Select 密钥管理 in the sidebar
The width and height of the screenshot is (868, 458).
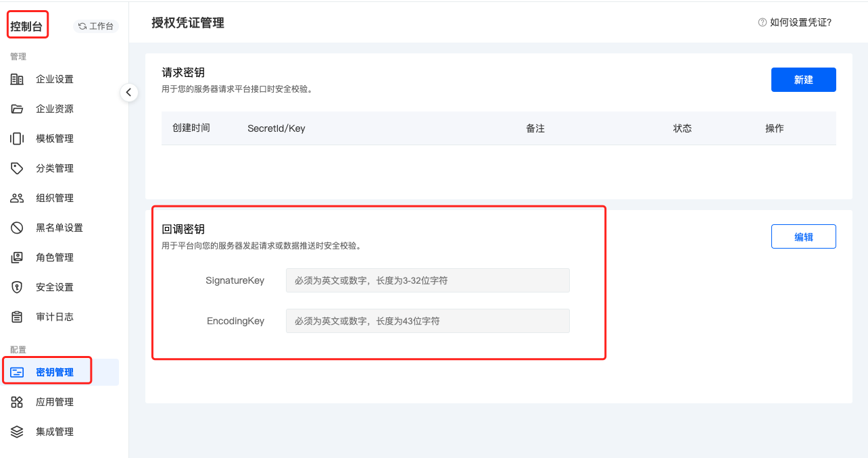pos(54,372)
